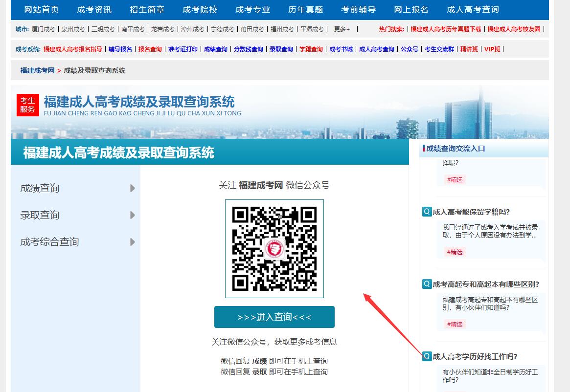Click the Q icon beside 成人高考能保留学籍吗

427,212
